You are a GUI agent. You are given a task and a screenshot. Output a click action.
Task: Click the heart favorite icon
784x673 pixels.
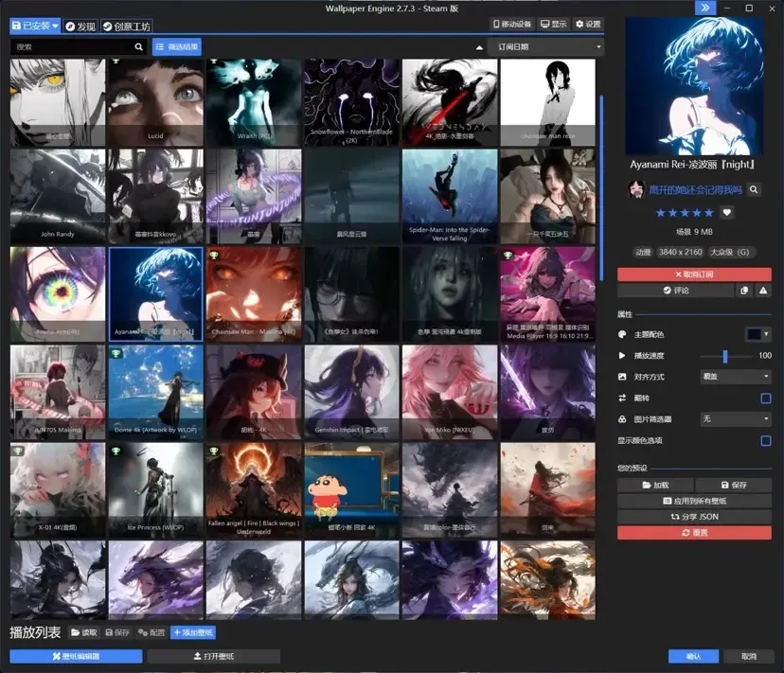coord(727,212)
